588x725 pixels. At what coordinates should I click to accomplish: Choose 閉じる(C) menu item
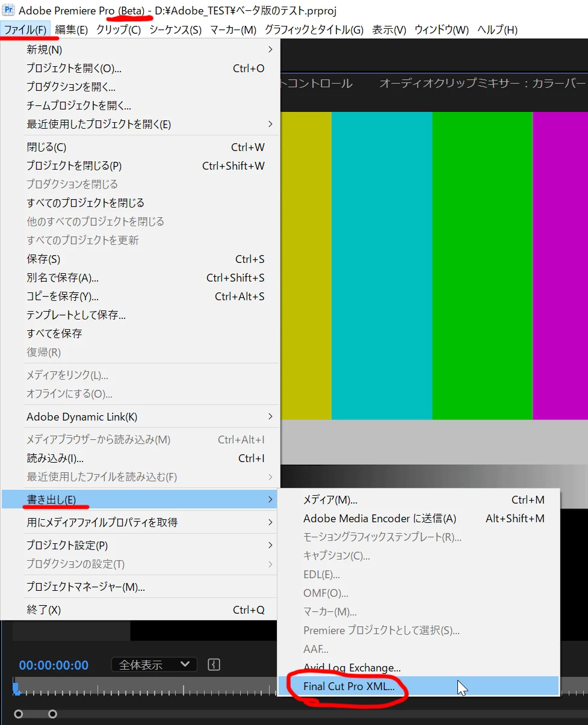[x=140, y=147]
